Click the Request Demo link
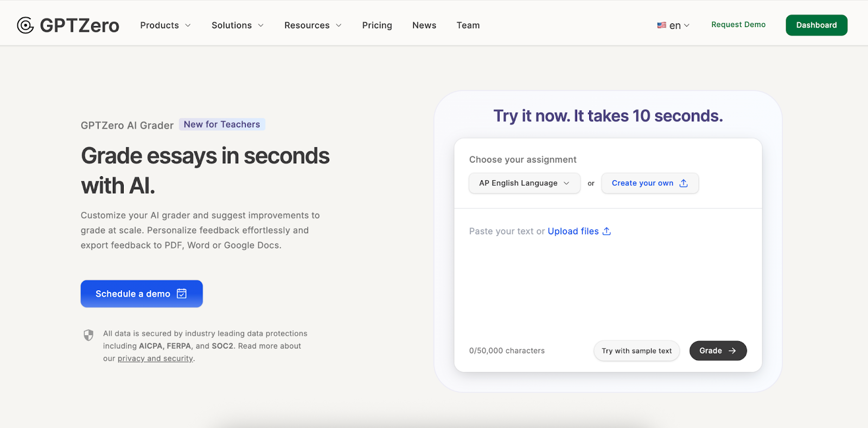Viewport: 868px width, 428px height. click(738, 25)
